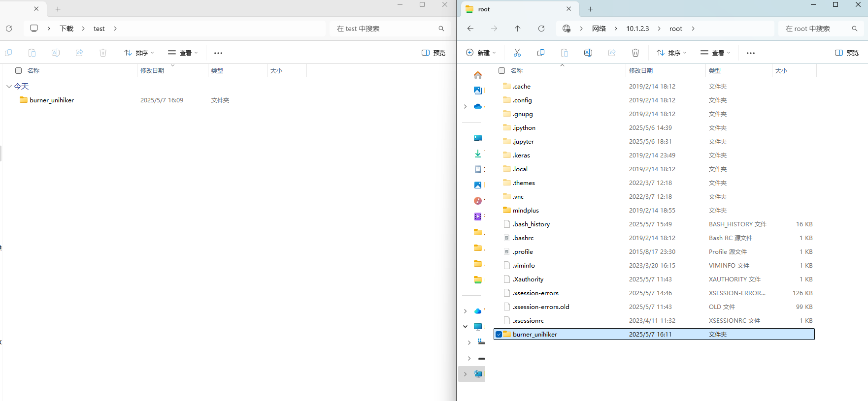Click the search magnifier in the test window
868x401 pixels.
[441, 29]
